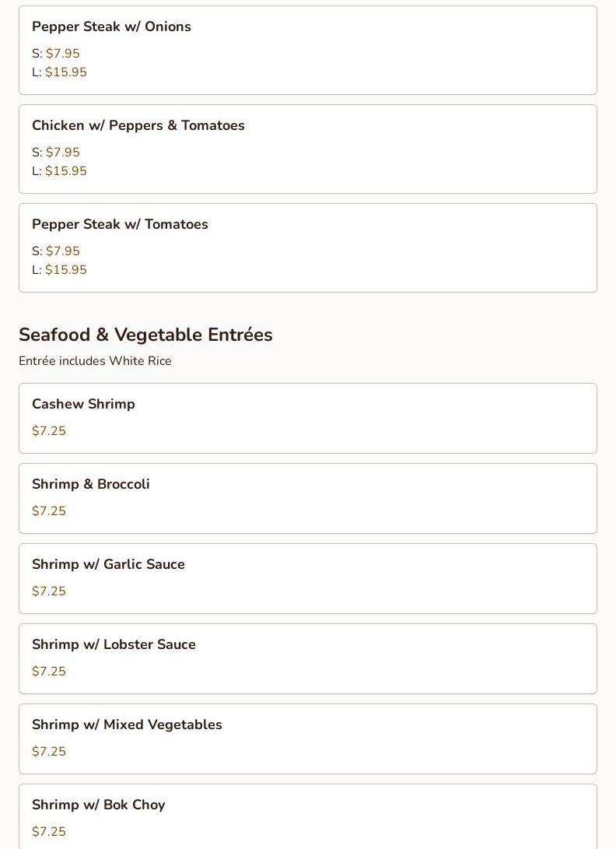Pick small size Chicken w/ Peppers & Tomatoes price
The width and height of the screenshot is (616, 849).
[62, 153]
